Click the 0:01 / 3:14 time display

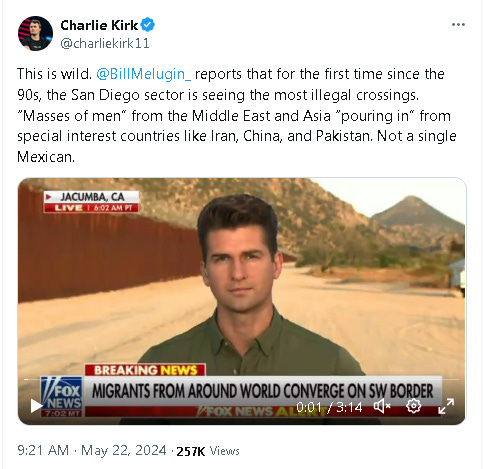click(329, 407)
